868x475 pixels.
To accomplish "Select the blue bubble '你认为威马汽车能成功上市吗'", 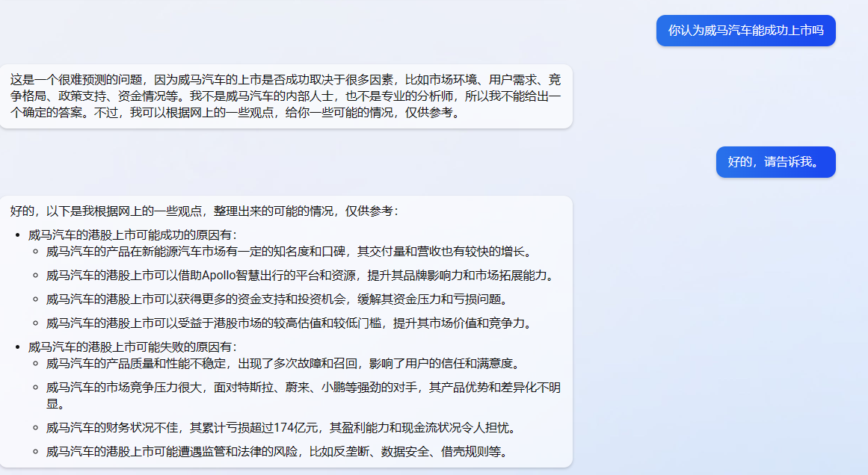I will coord(745,31).
